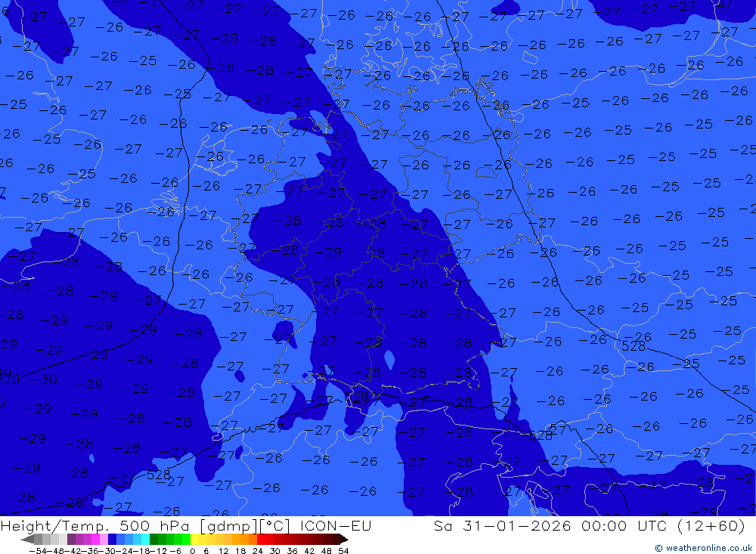The height and width of the screenshot is (554, 756).
Task: Select the 24 legend scale label
Action: click(x=258, y=551)
